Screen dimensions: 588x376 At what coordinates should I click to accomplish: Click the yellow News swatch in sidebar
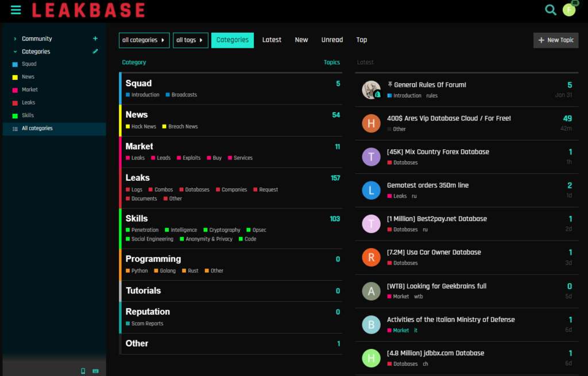point(15,77)
